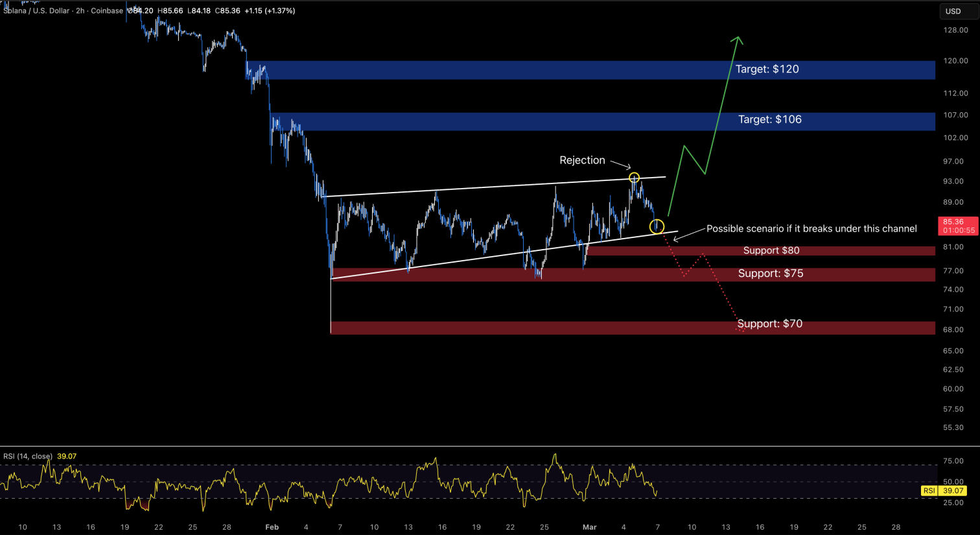The height and width of the screenshot is (535, 980).
Task: Click the Solana / U.S. Dollar symbol title
Action: pyautogui.click(x=36, y=11)
